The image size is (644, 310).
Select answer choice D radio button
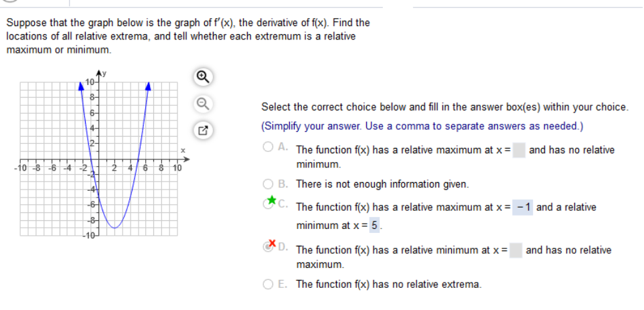coord(268,246)
